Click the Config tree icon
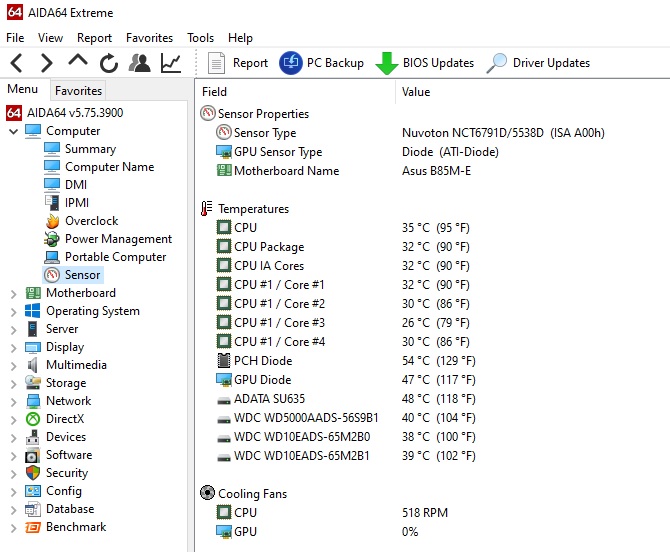Image resolution: width=670 pixels, height=552 pixels. point(33,491)
